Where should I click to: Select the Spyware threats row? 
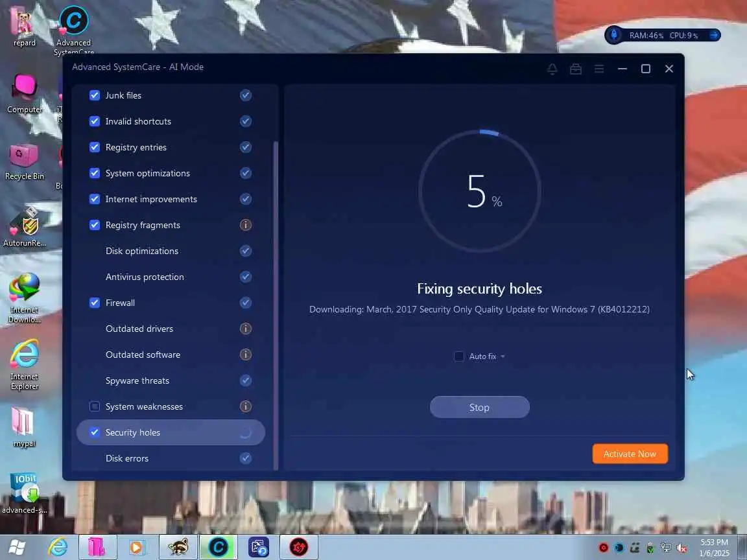point(171,380)
